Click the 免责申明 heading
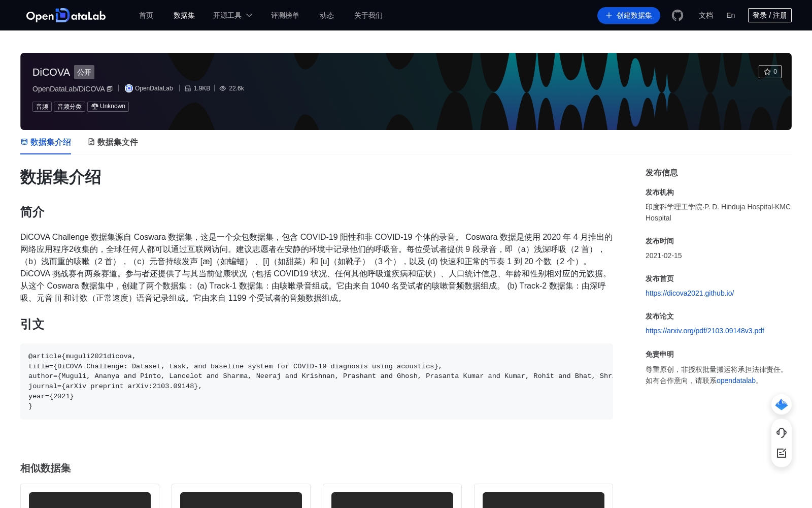This screenshot has width=812, height=508. point(660,355)
